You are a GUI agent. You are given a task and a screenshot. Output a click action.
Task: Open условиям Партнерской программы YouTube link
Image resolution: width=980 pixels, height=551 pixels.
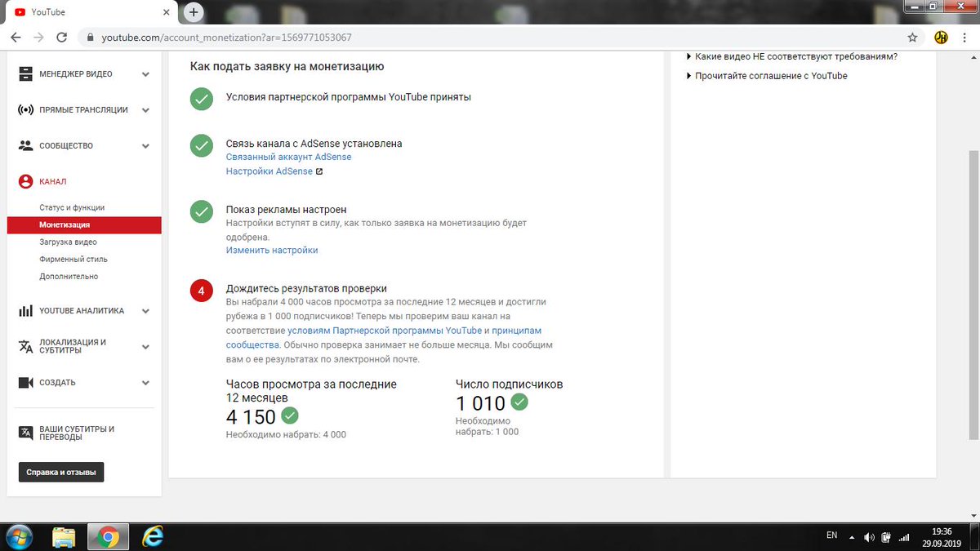click(x=385, y=331)
